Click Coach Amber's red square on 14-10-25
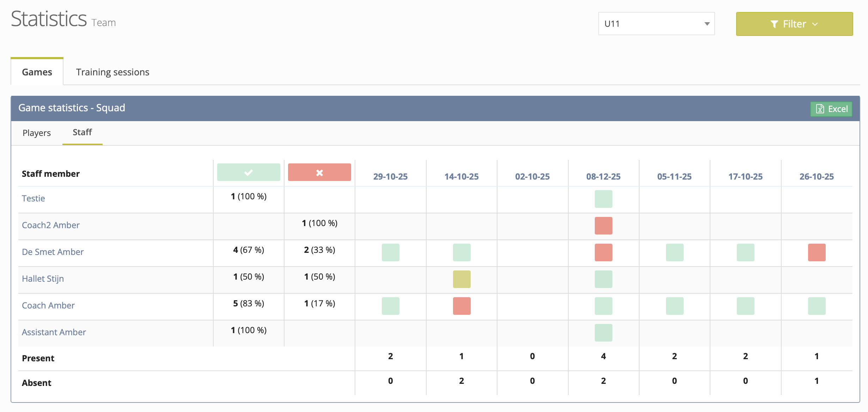Image resolution: width=868 pixels, height=412 pixels. (x=461, y=306)
